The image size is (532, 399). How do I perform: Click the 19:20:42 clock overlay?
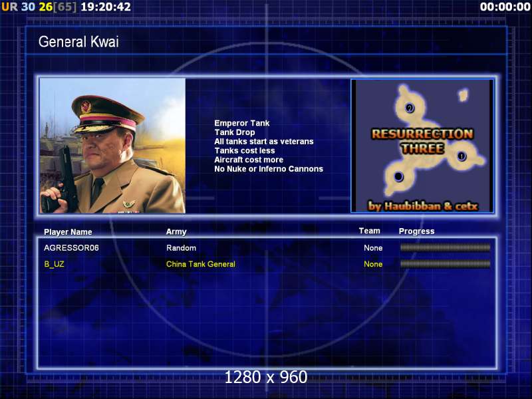point(106,7)
